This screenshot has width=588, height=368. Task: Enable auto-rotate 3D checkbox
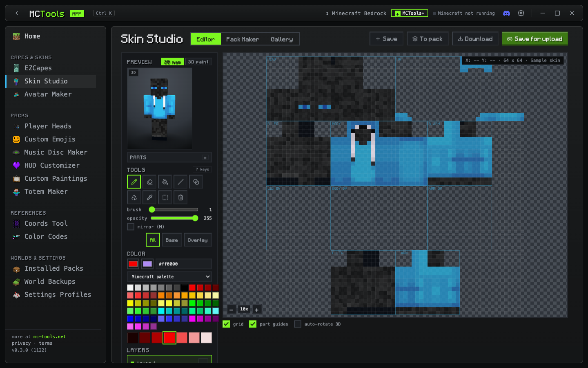point(298,324)
